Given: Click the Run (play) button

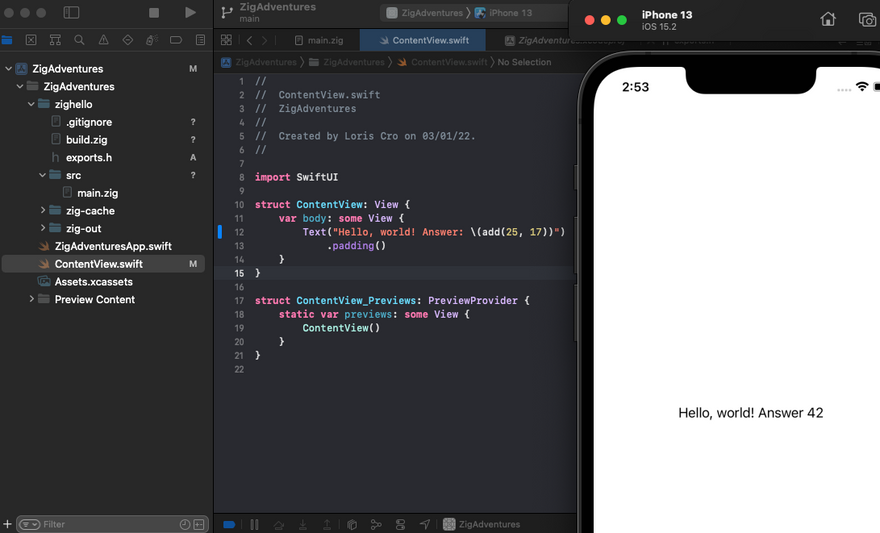Looking at the screenshot, I should 190,13.
